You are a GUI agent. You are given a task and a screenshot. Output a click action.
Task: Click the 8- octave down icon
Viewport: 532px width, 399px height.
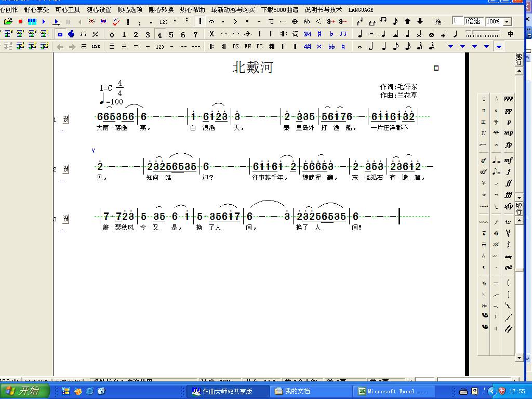click(343, 21)
